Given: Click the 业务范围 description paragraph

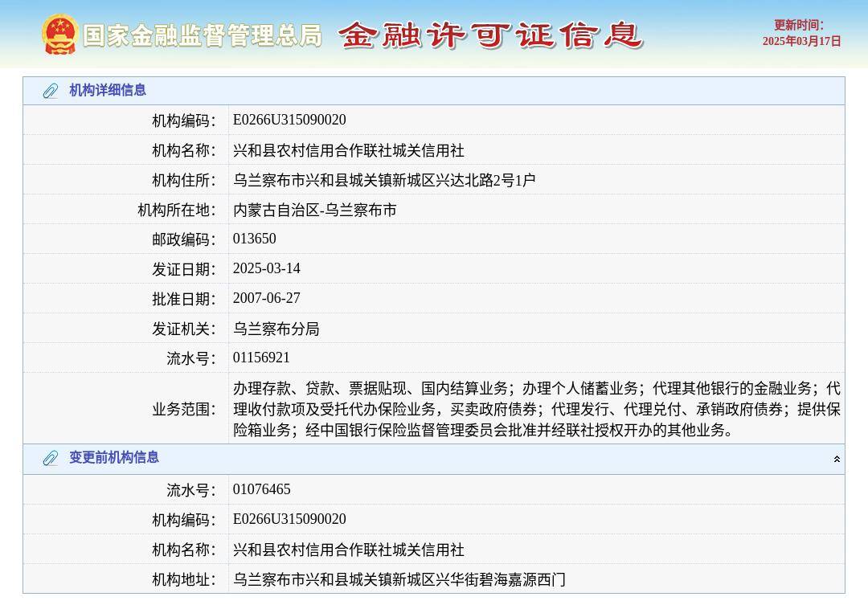Looking at the screenshot, I should 537,409.
